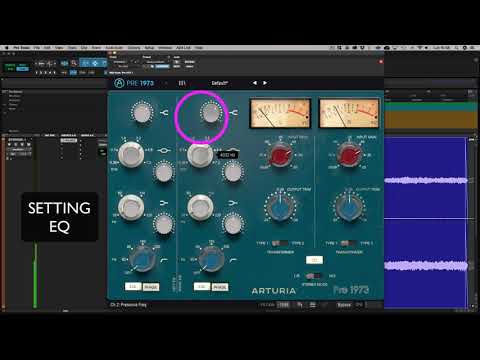This screenshot has height=360, width=480.
Task: Click channel 1 high-pass filter blue knob
Action: click(142, 259)
